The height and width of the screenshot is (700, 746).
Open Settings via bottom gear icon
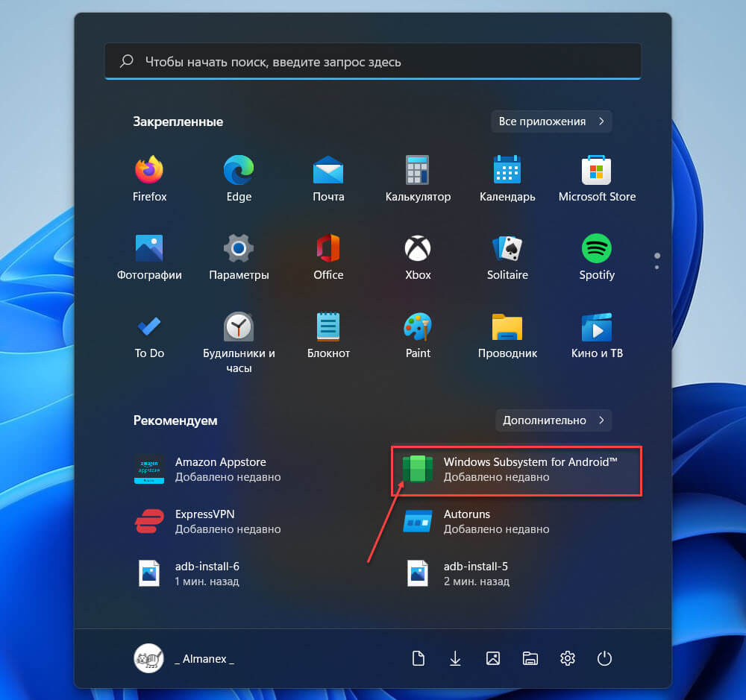pos(567,659)
